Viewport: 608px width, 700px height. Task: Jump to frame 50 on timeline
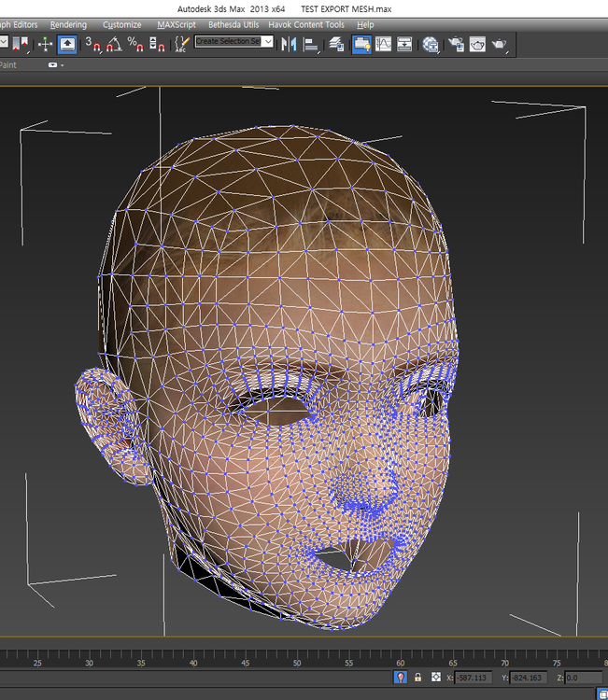point(297,663)
